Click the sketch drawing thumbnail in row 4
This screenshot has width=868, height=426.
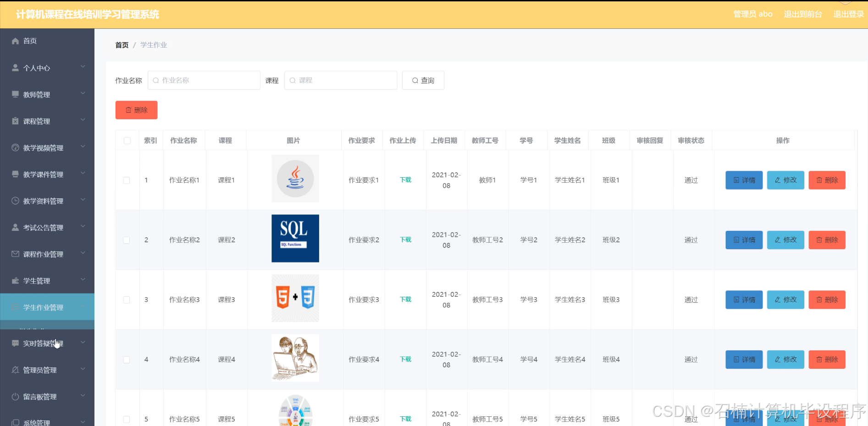tap(295, 358)
